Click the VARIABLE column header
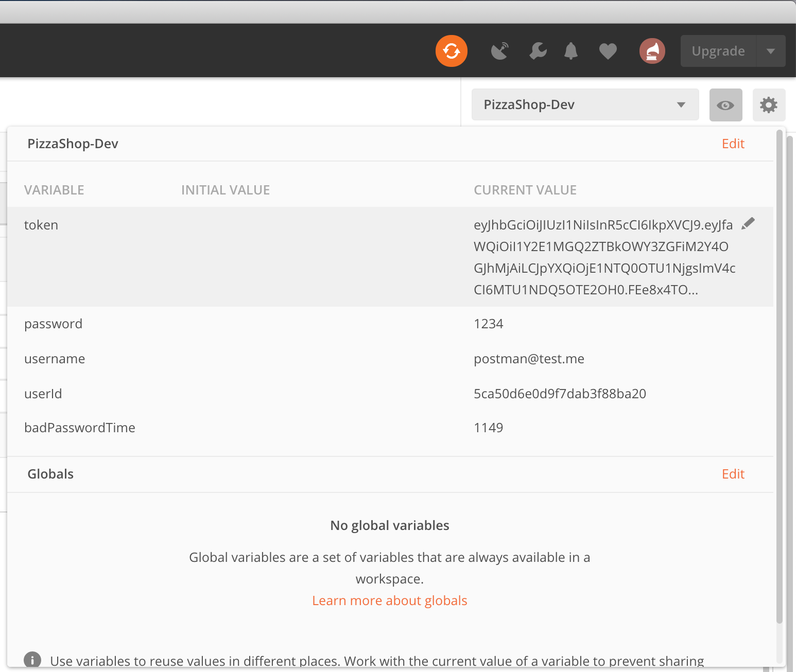The image size is (796, 672). [x=54, y=190]
